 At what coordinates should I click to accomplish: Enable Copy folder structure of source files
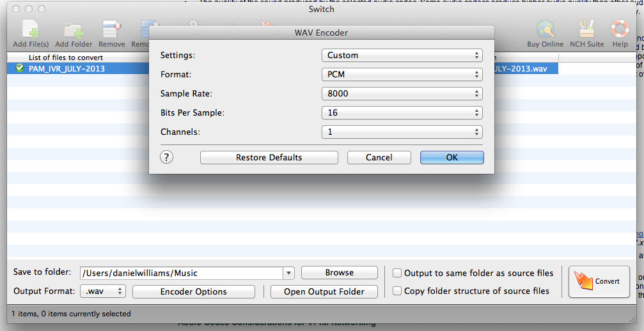point(397,291)
